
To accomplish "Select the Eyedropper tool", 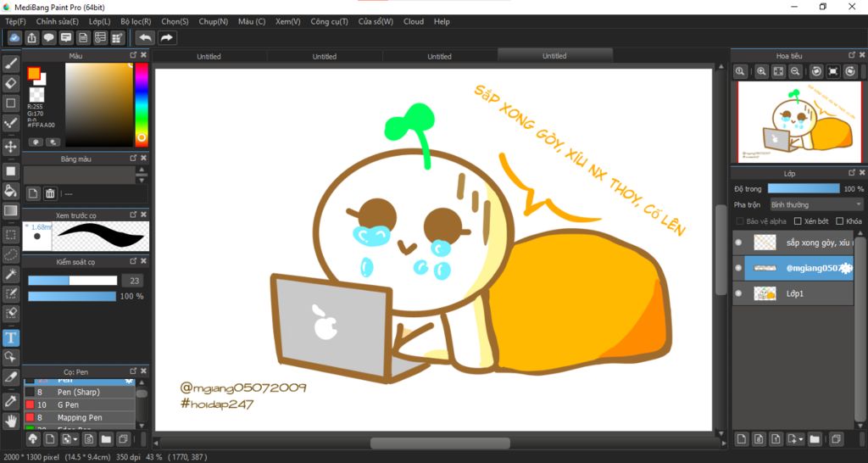I will point(10,401).
